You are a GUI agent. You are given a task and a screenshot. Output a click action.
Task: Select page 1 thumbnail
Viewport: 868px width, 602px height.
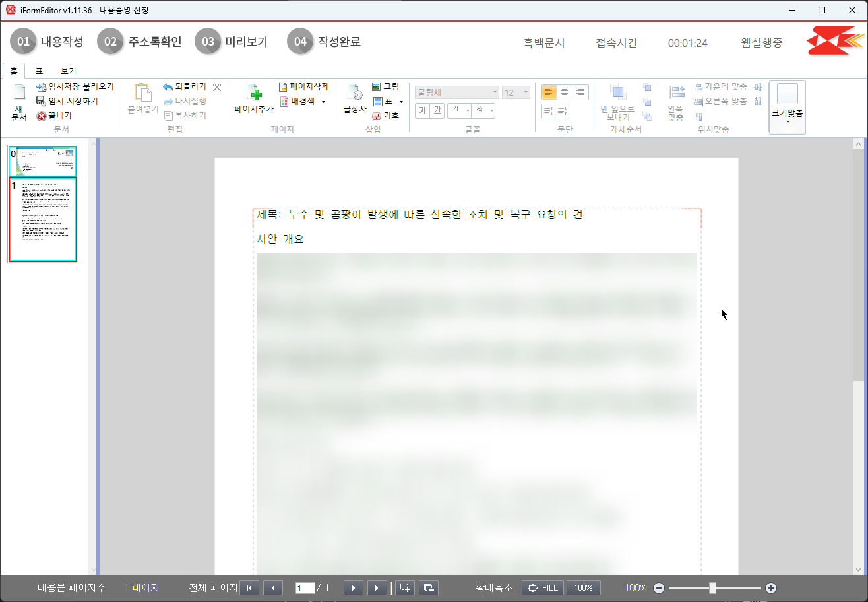coord(43,220)
